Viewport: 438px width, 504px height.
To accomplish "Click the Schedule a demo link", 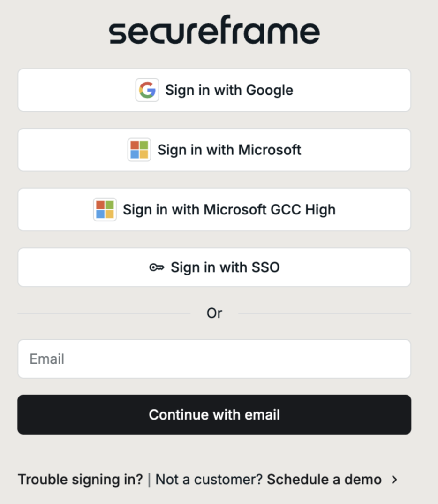I will click(x=325, y=480).
